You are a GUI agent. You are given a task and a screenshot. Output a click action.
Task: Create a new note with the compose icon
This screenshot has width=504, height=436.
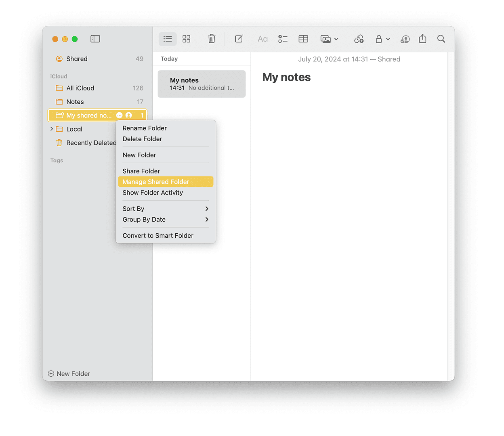click(239, 39)
